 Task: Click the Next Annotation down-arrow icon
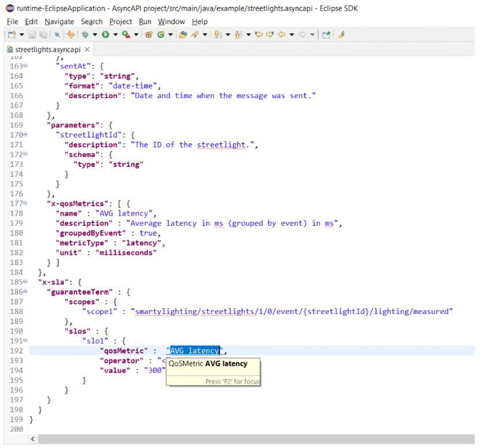click(218, 35)
